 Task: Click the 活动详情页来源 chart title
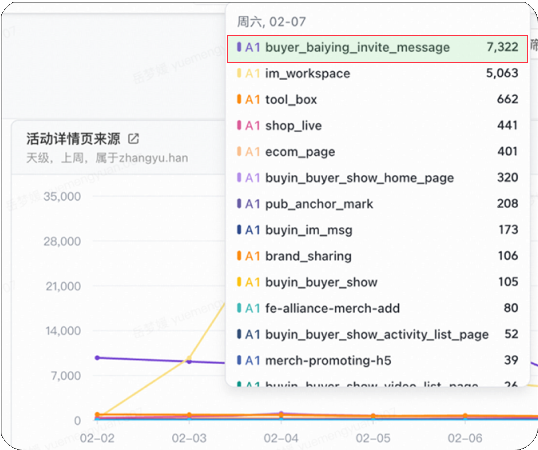pos(73,139)
